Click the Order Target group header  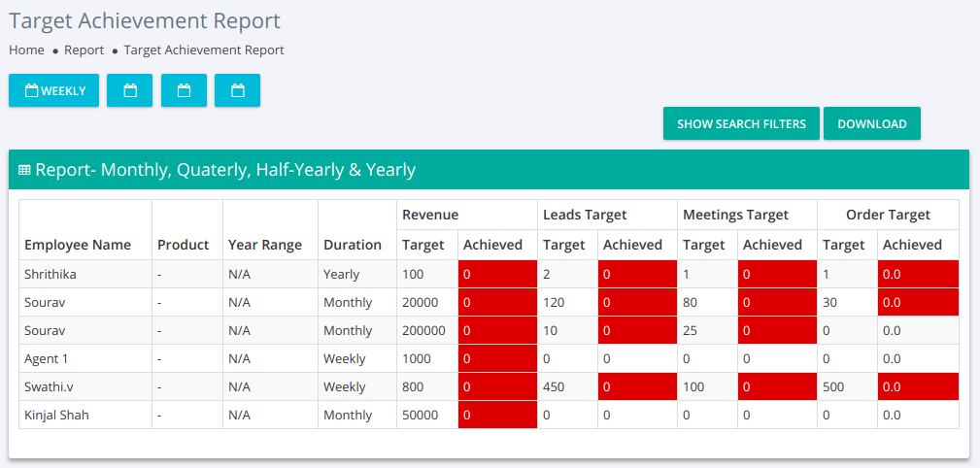click(x=888, y=215)
